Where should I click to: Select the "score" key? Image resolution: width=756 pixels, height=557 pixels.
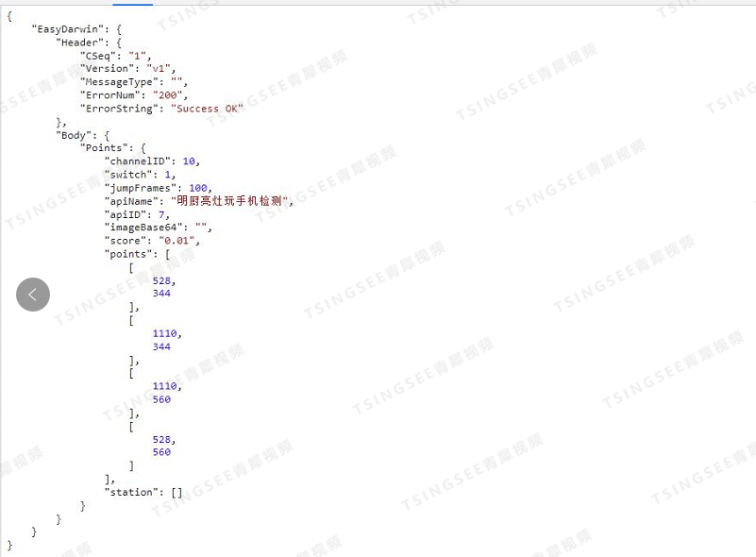[126, 241]
